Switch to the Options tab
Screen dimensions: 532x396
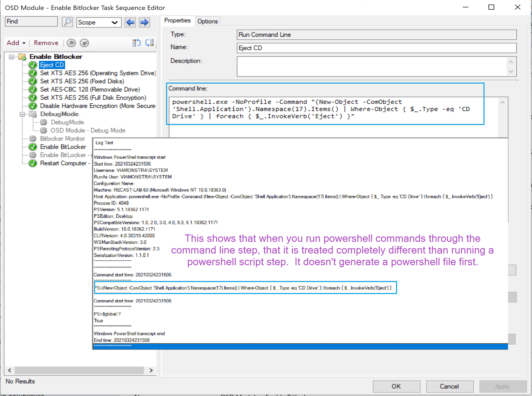[207, 21]
